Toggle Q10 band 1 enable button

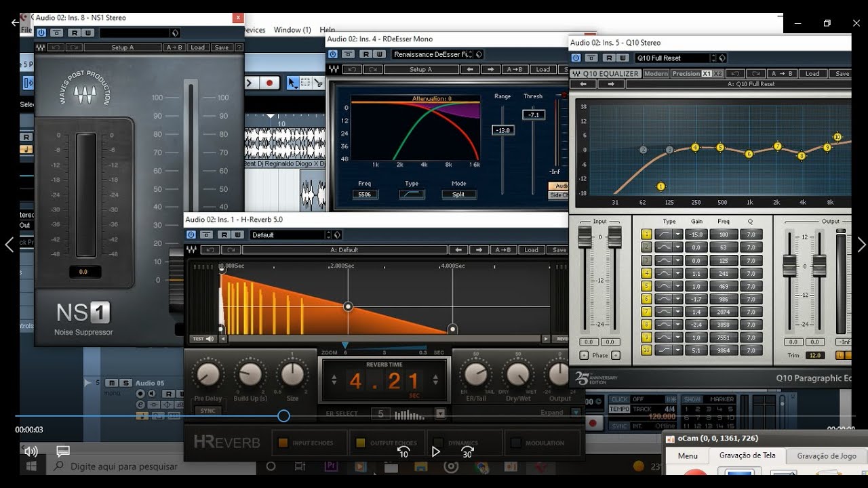coord(646,235)
